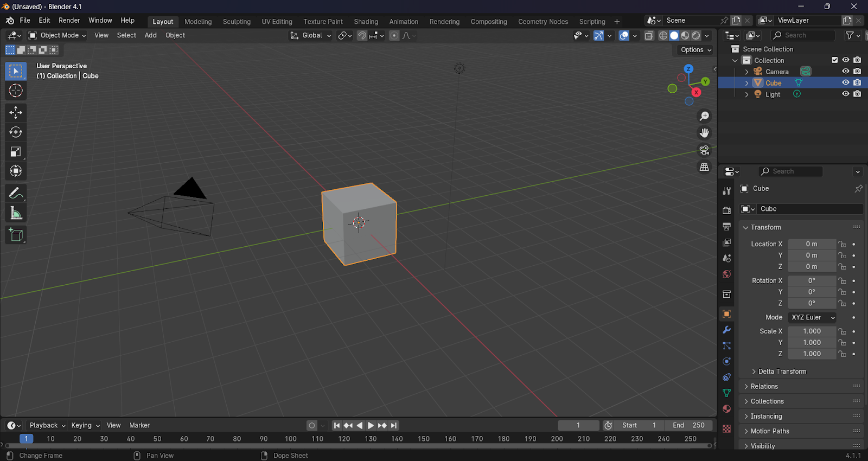Select the Annotate pencil tool
Image resolution: width=868 pixels, height=461 pixels.
[x=16, y=194]
